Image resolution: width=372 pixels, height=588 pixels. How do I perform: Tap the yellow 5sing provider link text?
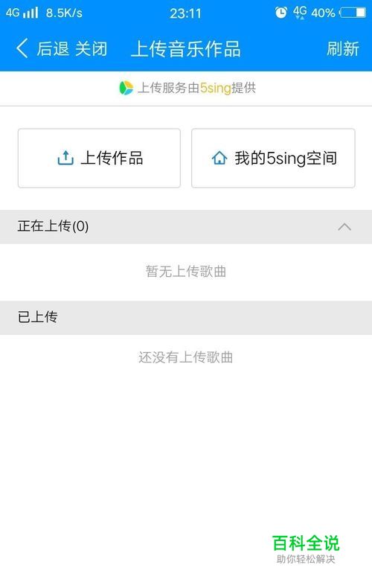[215, 88]
